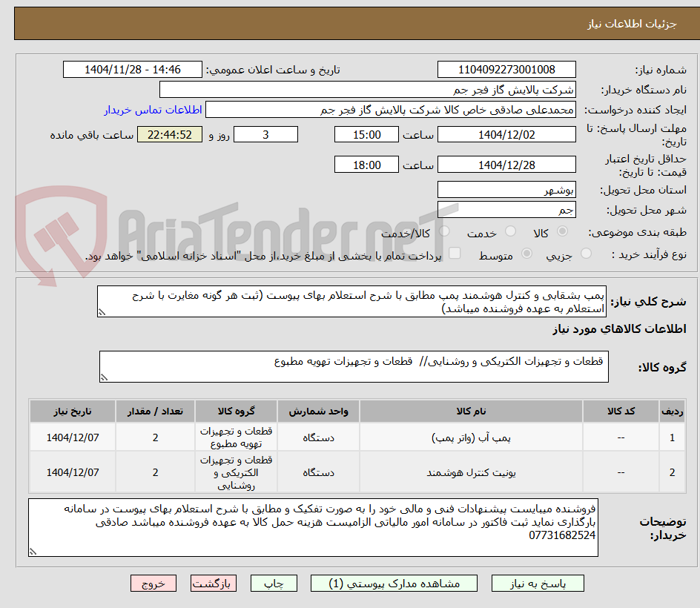Image resolution: width=700 pixels, height=608 pixels.
Task: Grab resize handle of buyer notes box
Action: coord(33,552)
